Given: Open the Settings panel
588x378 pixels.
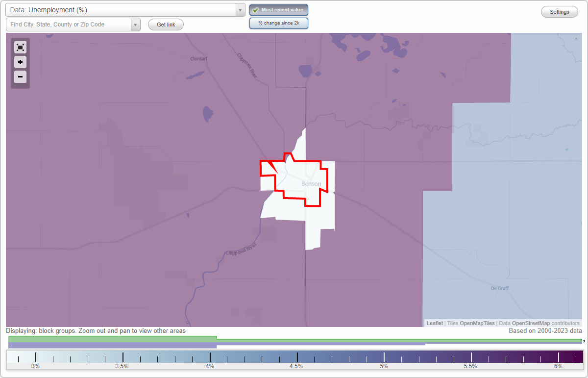Looking at the screenshot, I should click(x=559, y=11).
